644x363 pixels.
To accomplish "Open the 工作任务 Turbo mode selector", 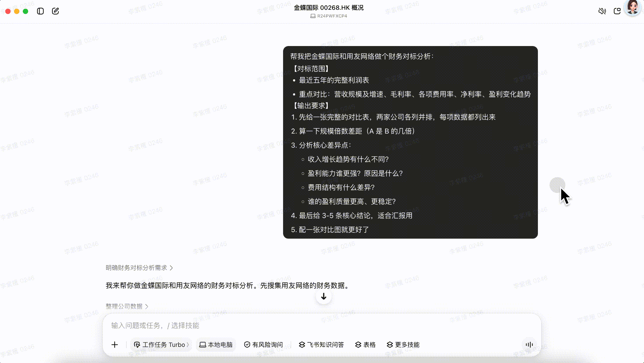I will [x=161, y=345].
